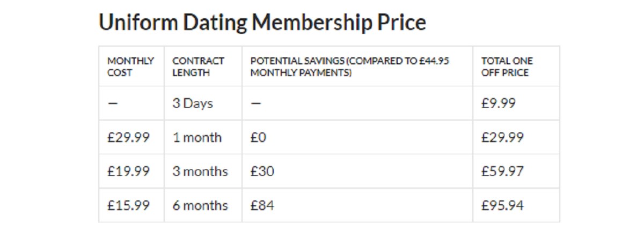Viewport: 644px width, 246px height.
Task: Click the Uniform Dating Membership Price heading
Action: pos(262,23)
